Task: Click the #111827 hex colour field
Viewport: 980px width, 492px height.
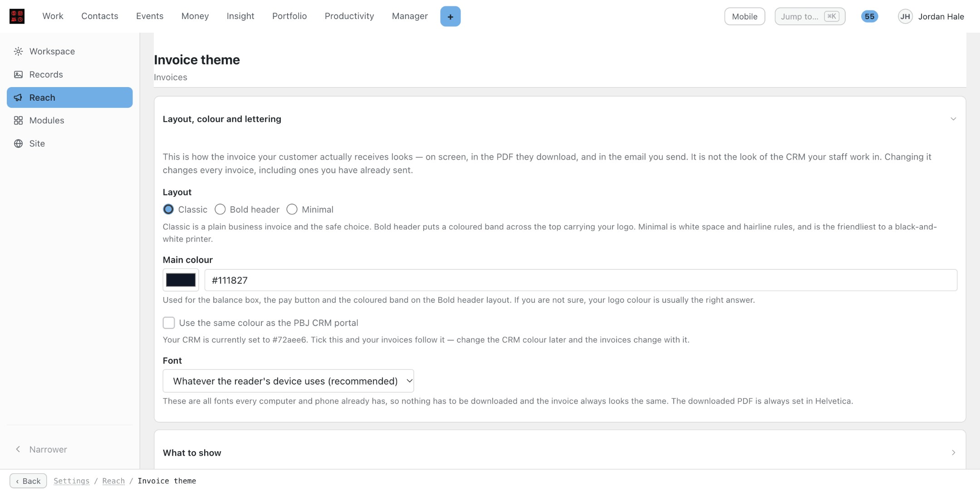Action: [581, 280]
